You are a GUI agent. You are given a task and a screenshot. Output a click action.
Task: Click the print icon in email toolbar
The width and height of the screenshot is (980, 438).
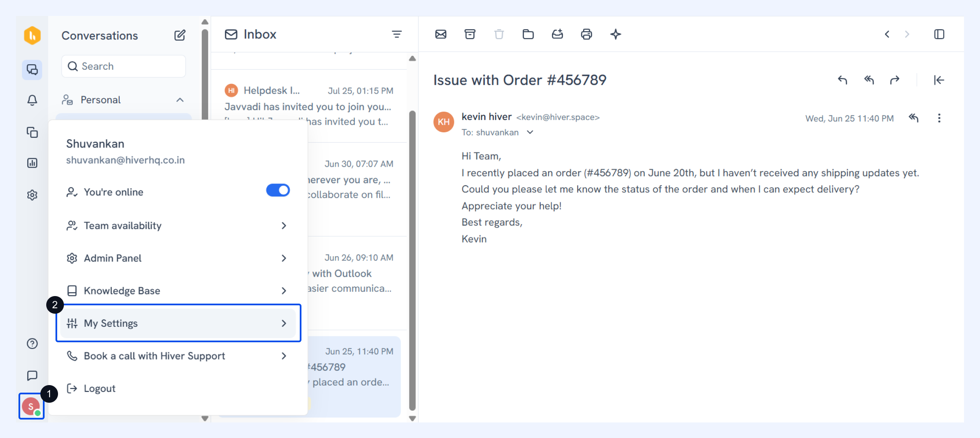click(586, 34)
